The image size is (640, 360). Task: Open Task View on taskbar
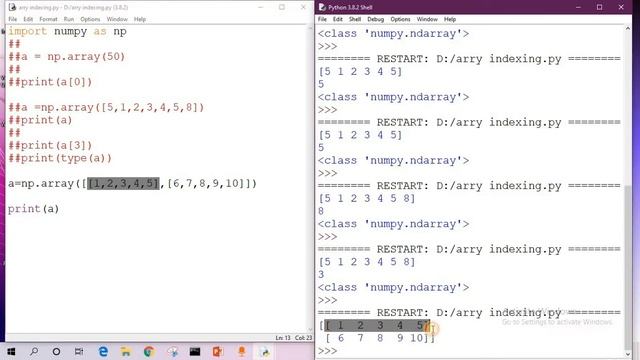[79, 351]
